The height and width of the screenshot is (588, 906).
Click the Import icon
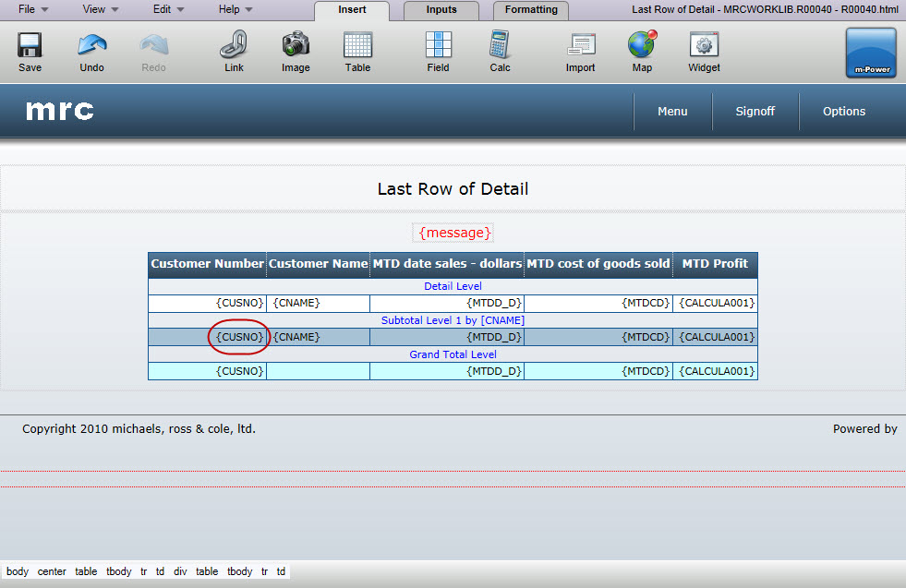point(581,45)
